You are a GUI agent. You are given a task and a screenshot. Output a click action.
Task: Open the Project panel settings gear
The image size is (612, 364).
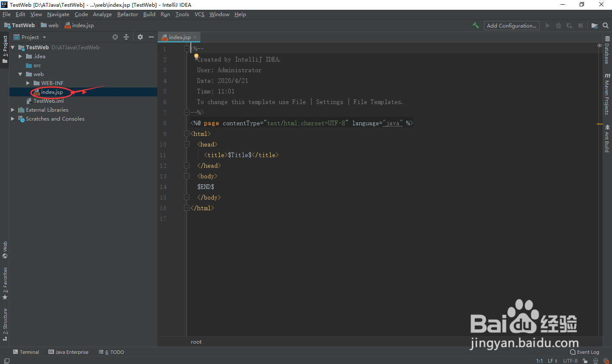click(x=140, y=37)
